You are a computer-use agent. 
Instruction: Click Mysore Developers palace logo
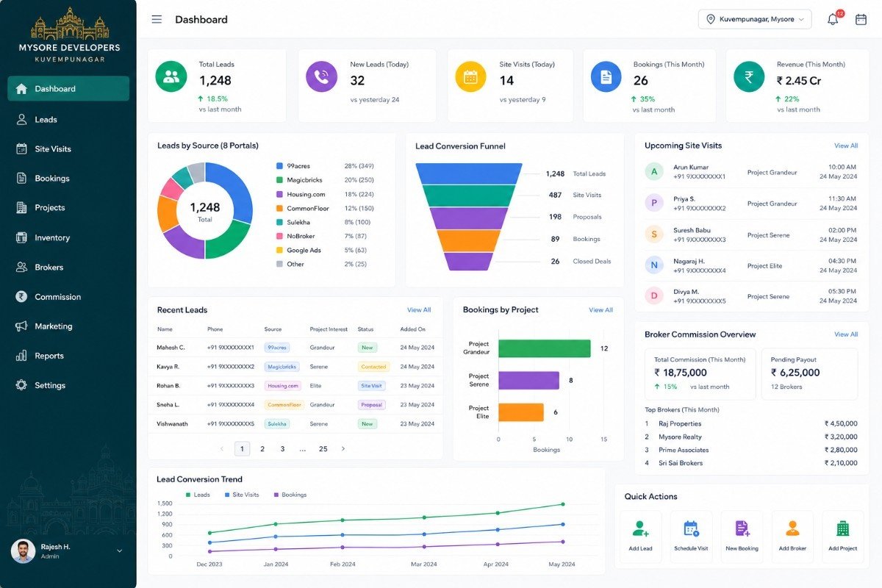click(70, 24)
